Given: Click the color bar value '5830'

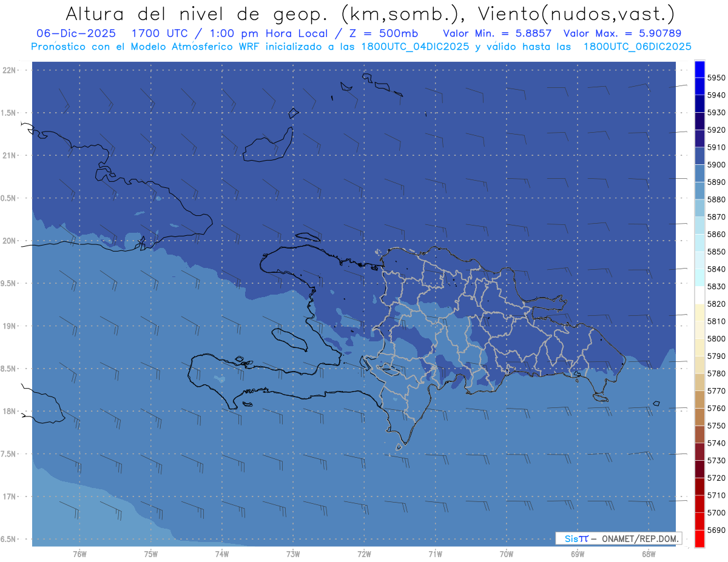Looking at the screenshot, I should [716, 286].
